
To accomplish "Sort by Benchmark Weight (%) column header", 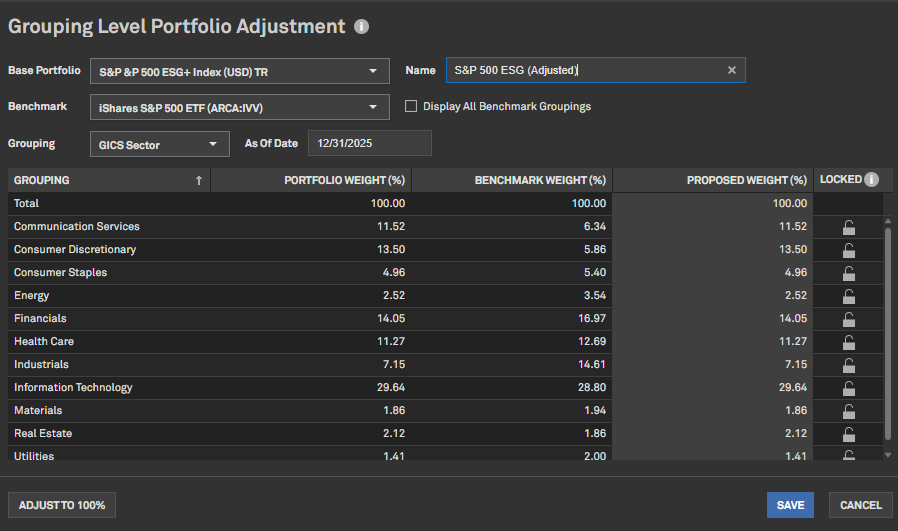I will pos(511,180).
